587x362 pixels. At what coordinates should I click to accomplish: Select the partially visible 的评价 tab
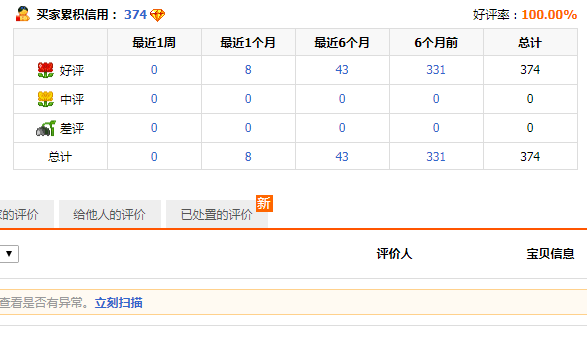[27, 214]
